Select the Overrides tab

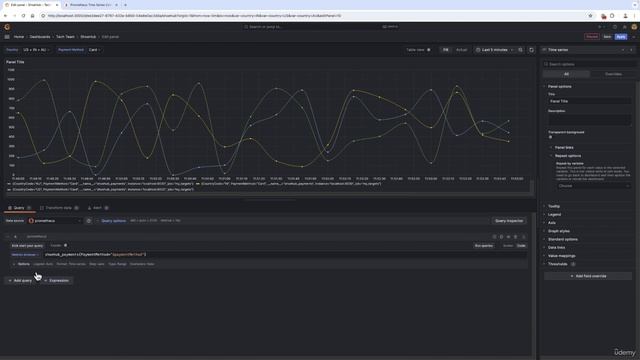click(613, 74)
